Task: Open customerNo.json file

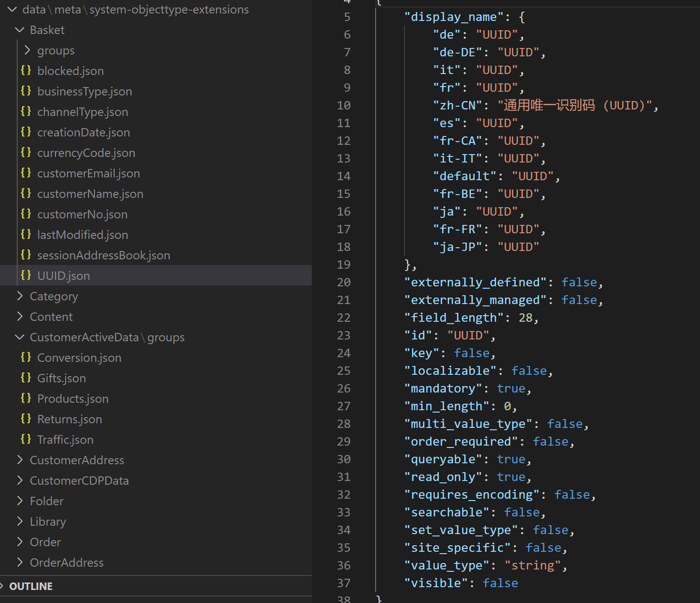Action: click(82, 214)
